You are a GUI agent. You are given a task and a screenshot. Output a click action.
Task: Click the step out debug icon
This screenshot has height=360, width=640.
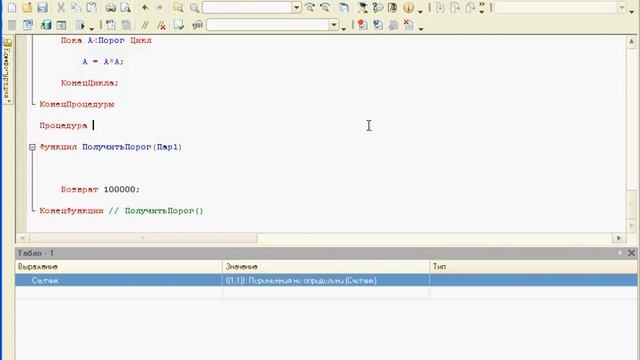[x=470, y=7]
